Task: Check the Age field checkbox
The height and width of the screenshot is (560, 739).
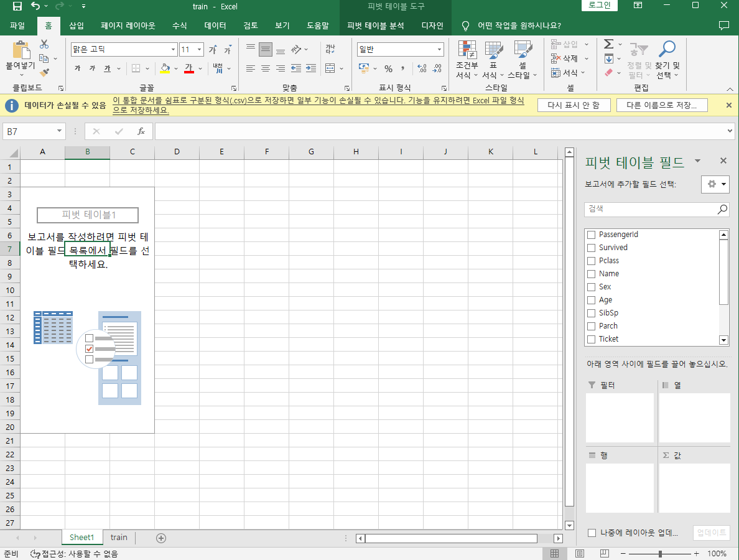Action: point(591,301)
